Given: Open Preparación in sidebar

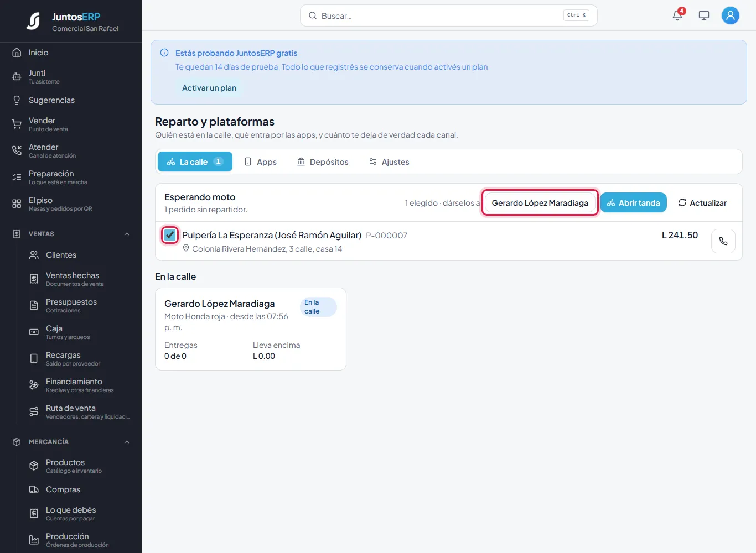Looking at the screenshot, I should 71,177.
